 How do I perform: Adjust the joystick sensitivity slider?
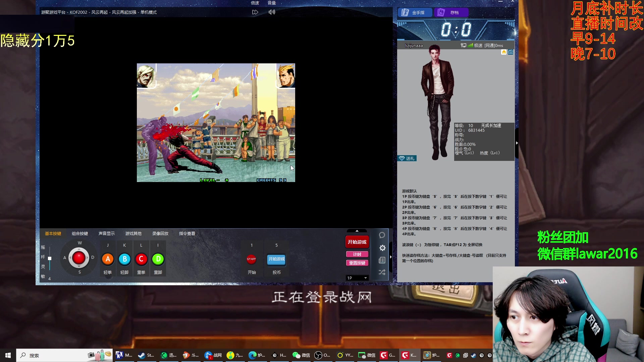(x=50, y=258)
